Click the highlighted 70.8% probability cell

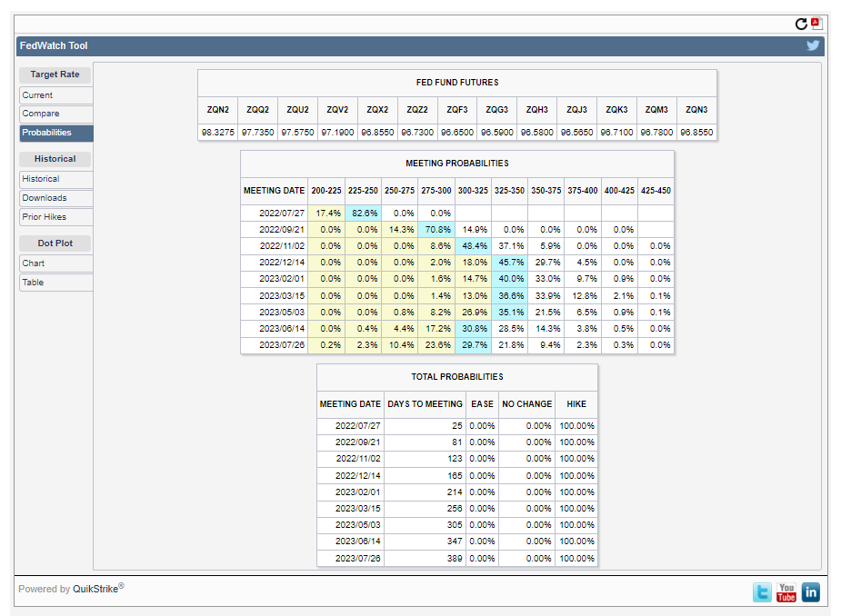click(436, 229)
